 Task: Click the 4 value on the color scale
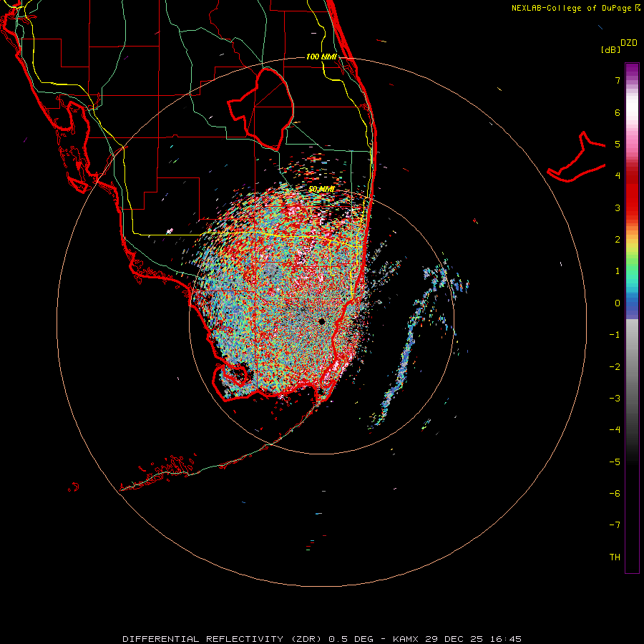[x=618, y=176]
